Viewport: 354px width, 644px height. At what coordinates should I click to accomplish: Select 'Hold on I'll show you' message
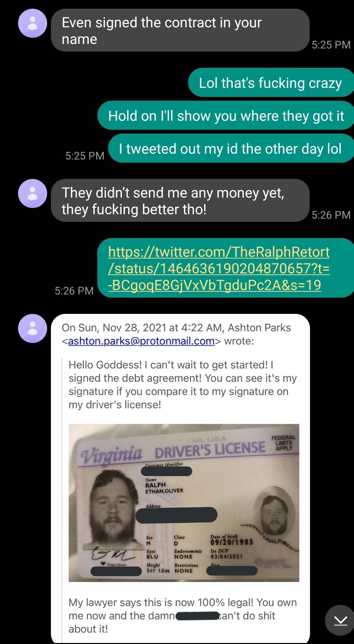tap(226, 116)
